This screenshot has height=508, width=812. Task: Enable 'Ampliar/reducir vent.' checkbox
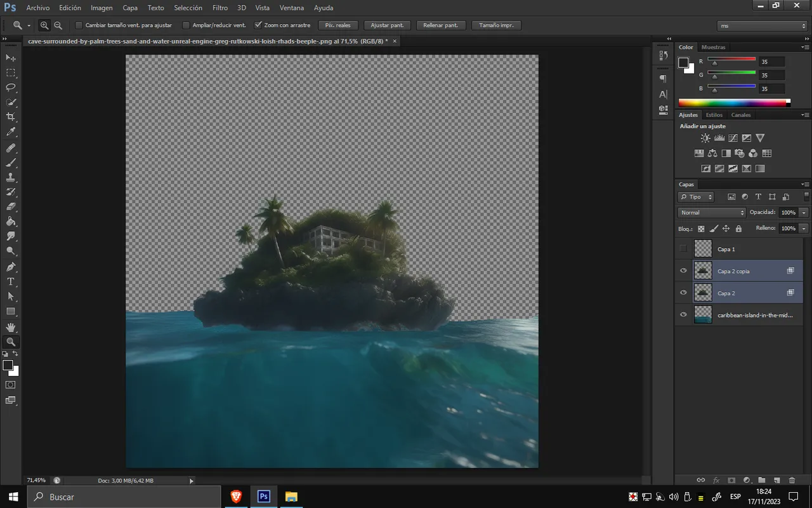pos(186,25)
